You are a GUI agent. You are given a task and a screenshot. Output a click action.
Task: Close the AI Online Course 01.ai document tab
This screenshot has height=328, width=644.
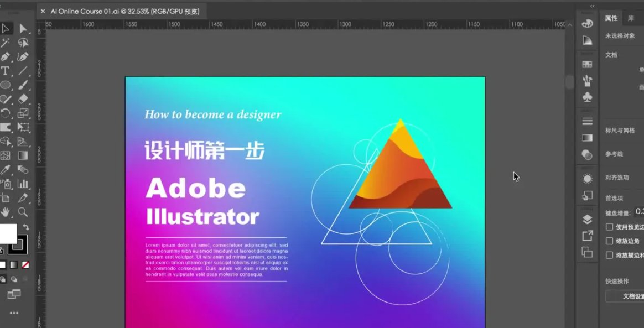[x=43, y=11]
